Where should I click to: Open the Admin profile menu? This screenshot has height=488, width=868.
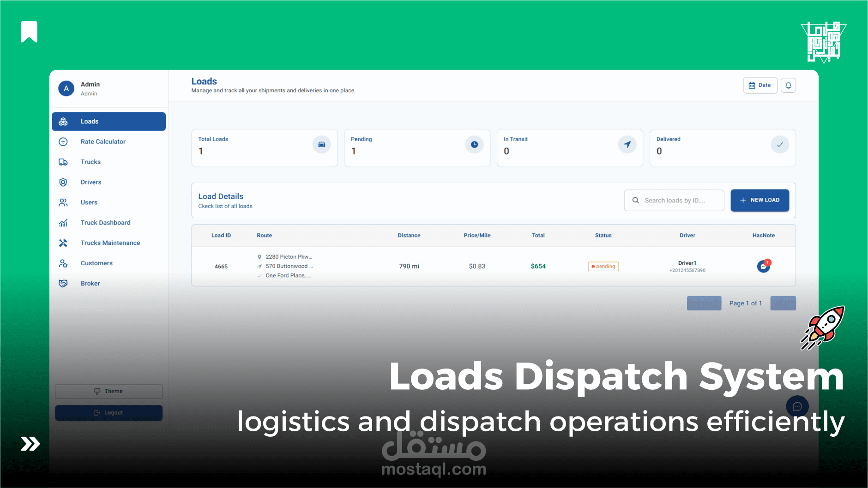[x=66, y=88]
